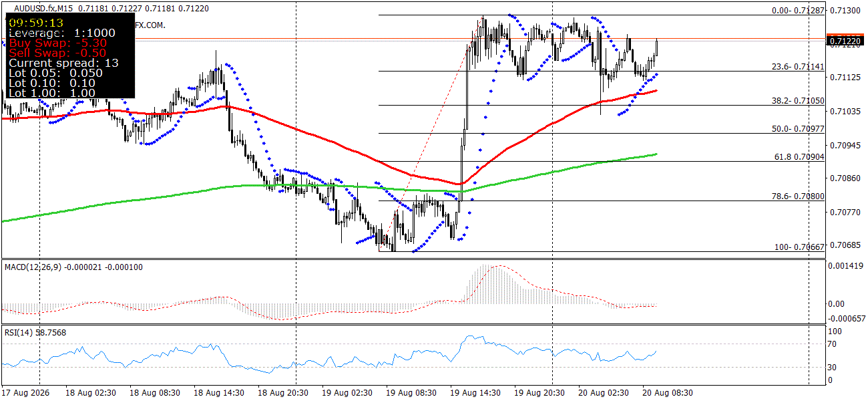Select the 0.71035 price axis label
Screen dimensions: 868x401
point(845,111)
